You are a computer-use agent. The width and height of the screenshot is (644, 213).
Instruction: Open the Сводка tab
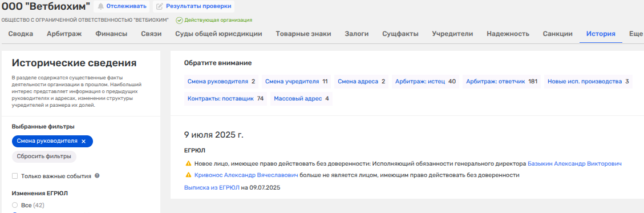tap(21, 34)
